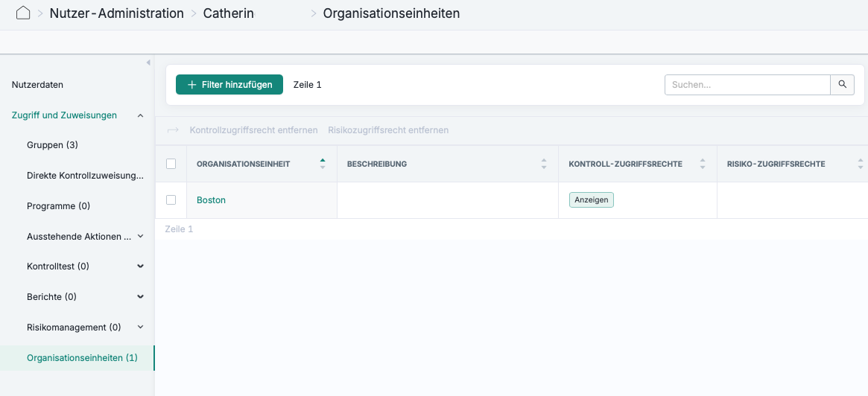Sort by Risiko-Zugriffsrechte column arrows
The image size is (868, 396).
pyautogui.click(x=861, y=164)
